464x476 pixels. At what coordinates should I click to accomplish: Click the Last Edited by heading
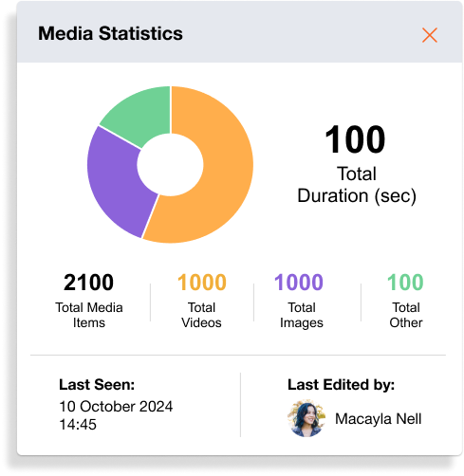(x=341, y=385)
